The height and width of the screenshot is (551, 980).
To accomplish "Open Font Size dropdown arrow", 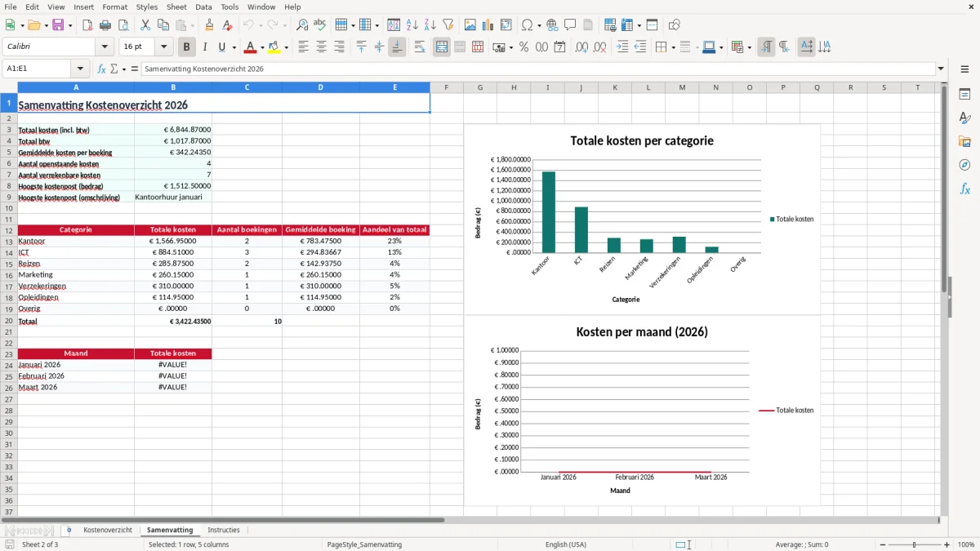I will 164,47.
